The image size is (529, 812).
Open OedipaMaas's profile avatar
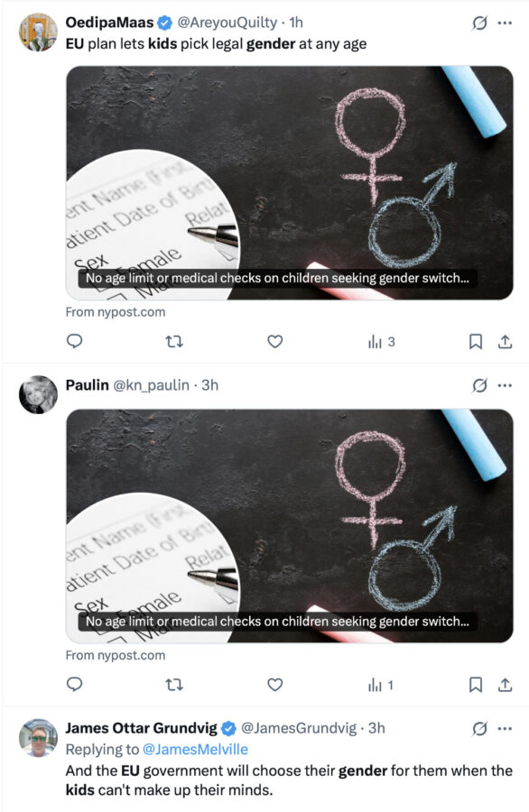point(38,32)
